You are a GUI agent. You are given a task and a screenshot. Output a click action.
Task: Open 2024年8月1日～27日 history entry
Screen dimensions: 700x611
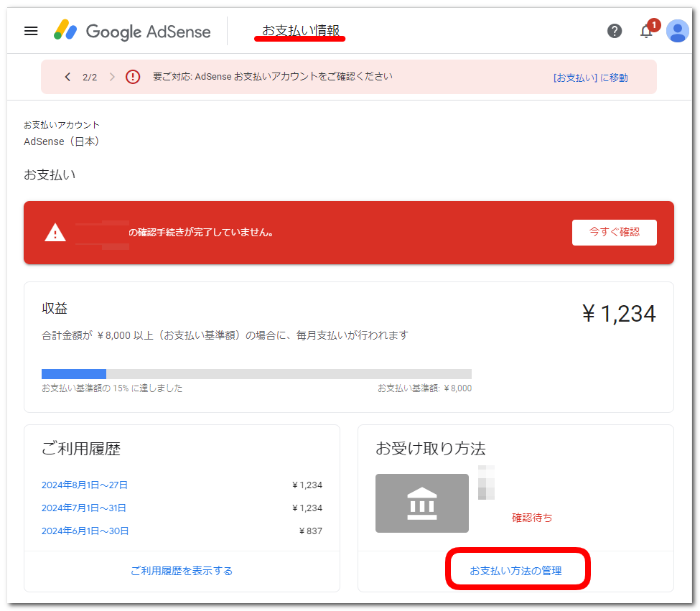point(85,485)
